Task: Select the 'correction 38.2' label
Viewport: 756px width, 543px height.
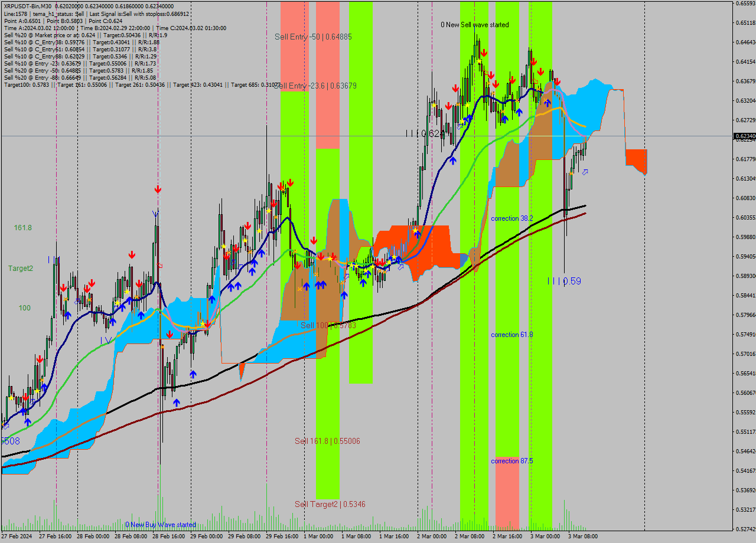Action: [512, 218]
